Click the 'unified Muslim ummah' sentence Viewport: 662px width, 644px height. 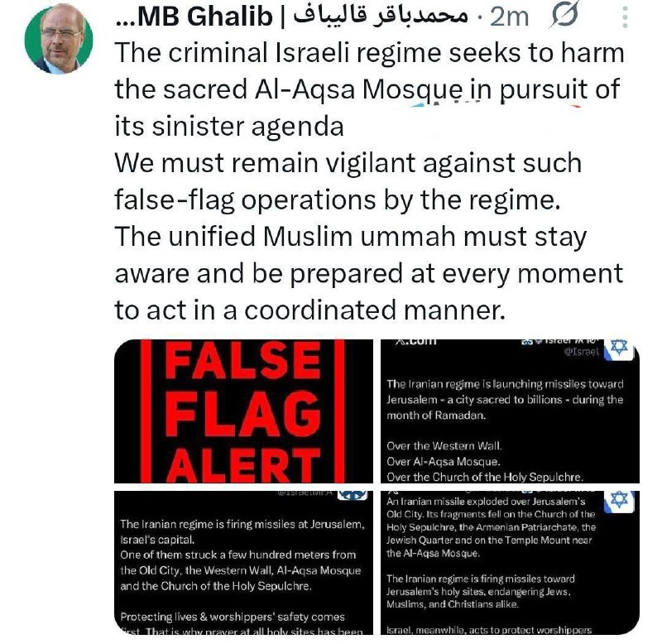pyautogui.click(x=351, y=236)
